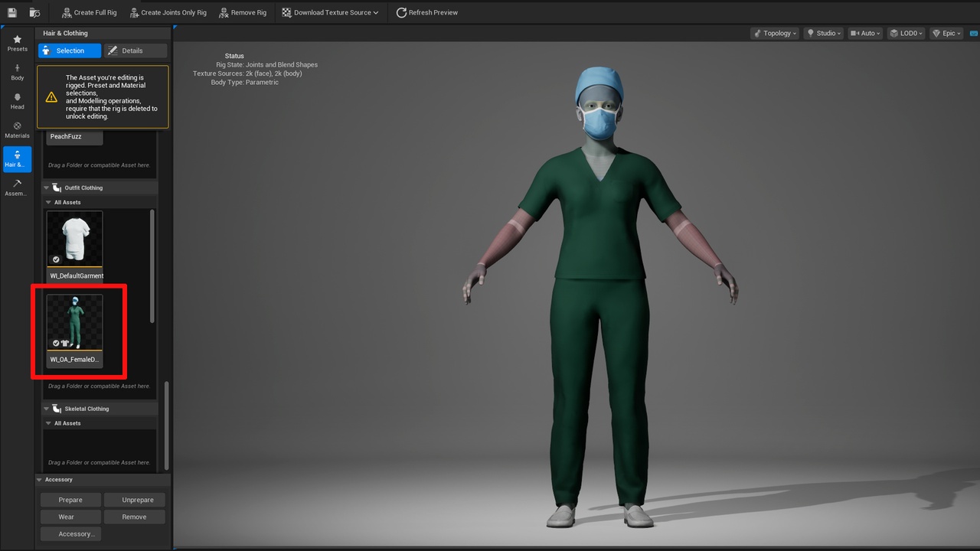This screenshot has height=551, width=980.
Task: Collapse All Assets under Skeletal Clothing
Action: click(x=47, y=423)
